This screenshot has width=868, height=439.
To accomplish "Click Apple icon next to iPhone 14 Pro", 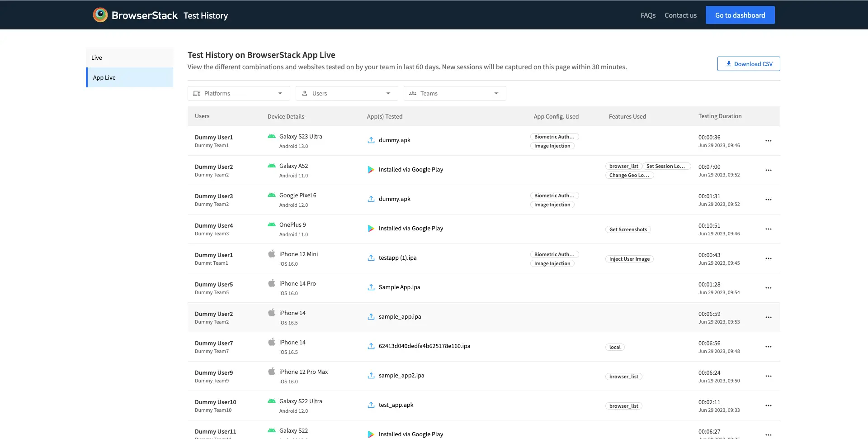I will 272,283.
